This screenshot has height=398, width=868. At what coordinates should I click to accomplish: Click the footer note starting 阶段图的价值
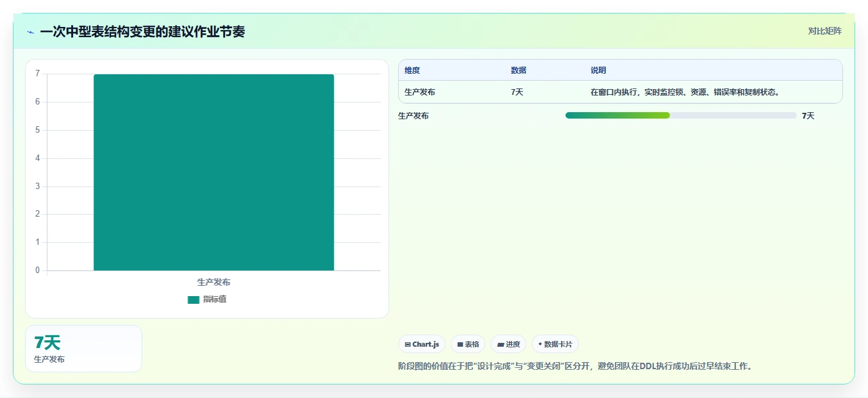[x=576, y=367]
